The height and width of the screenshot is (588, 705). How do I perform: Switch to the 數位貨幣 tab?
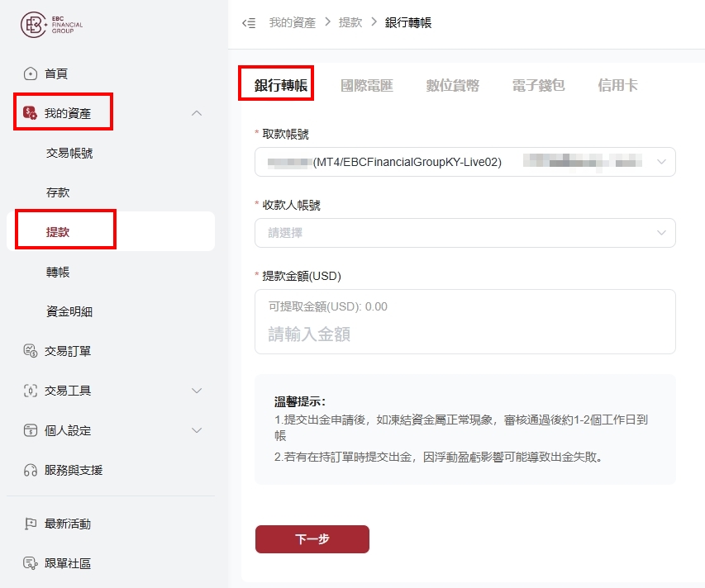pos(453,85)
